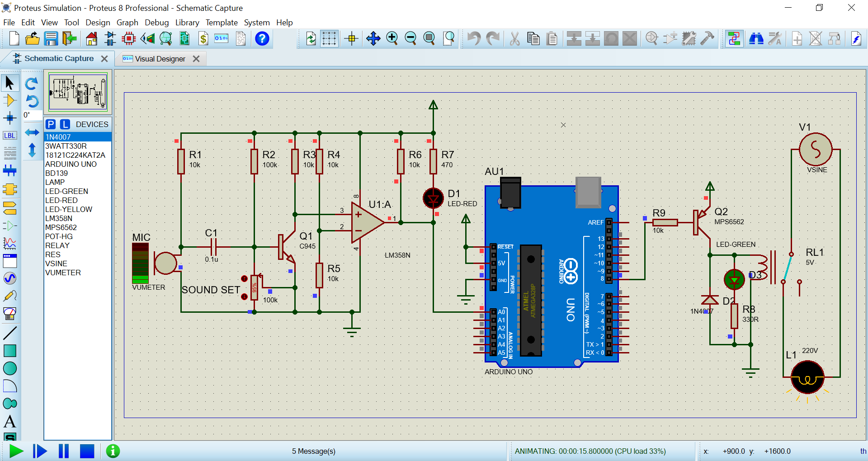Select ARDUINO UNO in the devices list
The image size is (868, 461).
pyautogui.click(x=78, y=164)
